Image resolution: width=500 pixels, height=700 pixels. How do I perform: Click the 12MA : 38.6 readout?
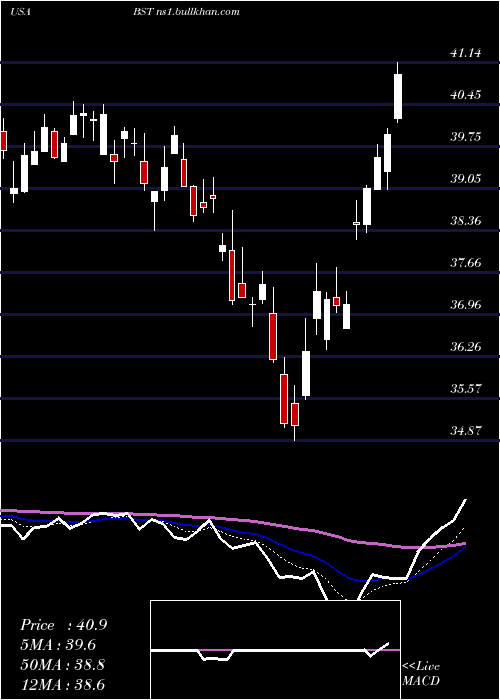coord(62,684)
